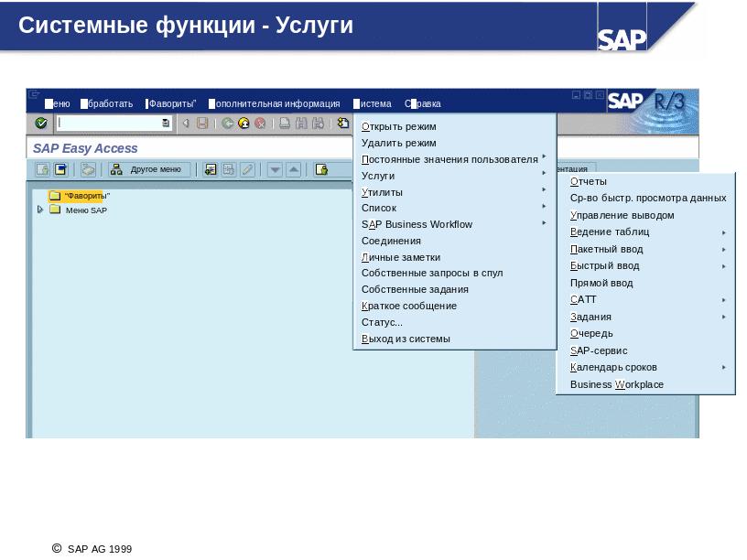
Task: Click the Save diskette icon
Action: coord(202,124)
